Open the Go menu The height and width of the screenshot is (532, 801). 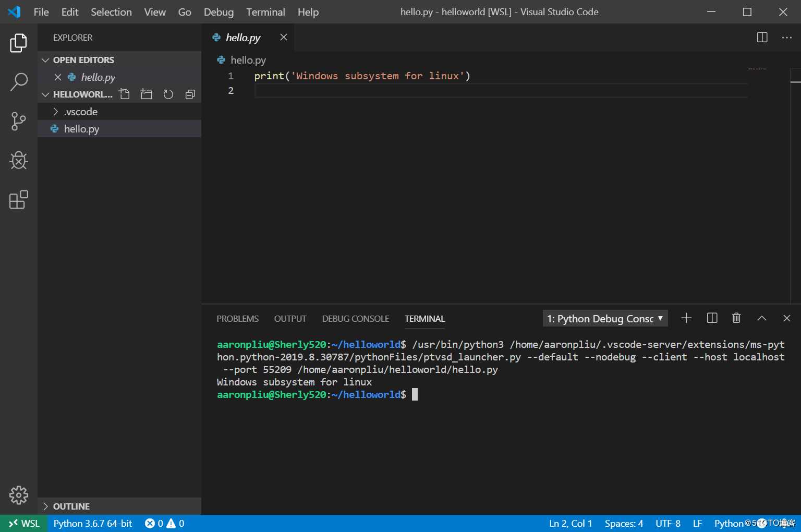[185, 12]
